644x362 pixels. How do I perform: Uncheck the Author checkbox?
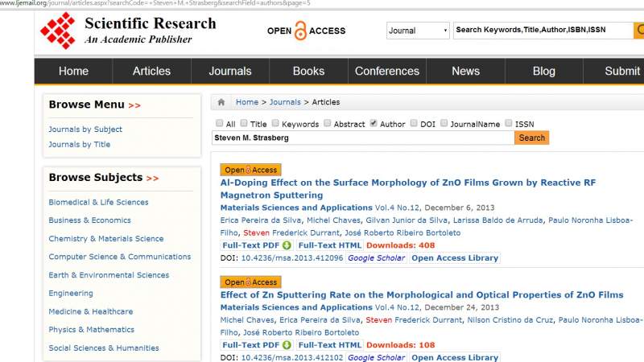point(374,123)
